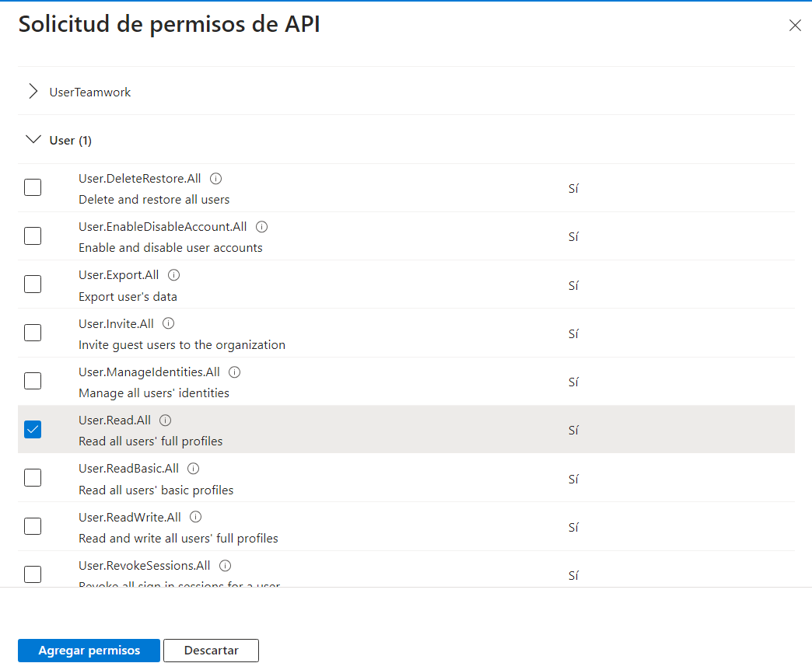Enable the User.ReadWrite.All checkbox
812x670 pixels.
point(33,526)
